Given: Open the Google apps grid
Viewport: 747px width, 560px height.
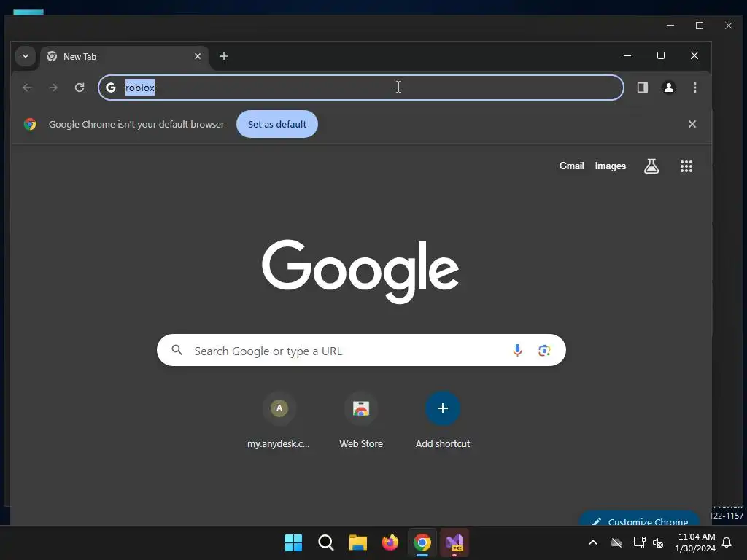Looking at the screenshot, I should [x=686, y=166].
